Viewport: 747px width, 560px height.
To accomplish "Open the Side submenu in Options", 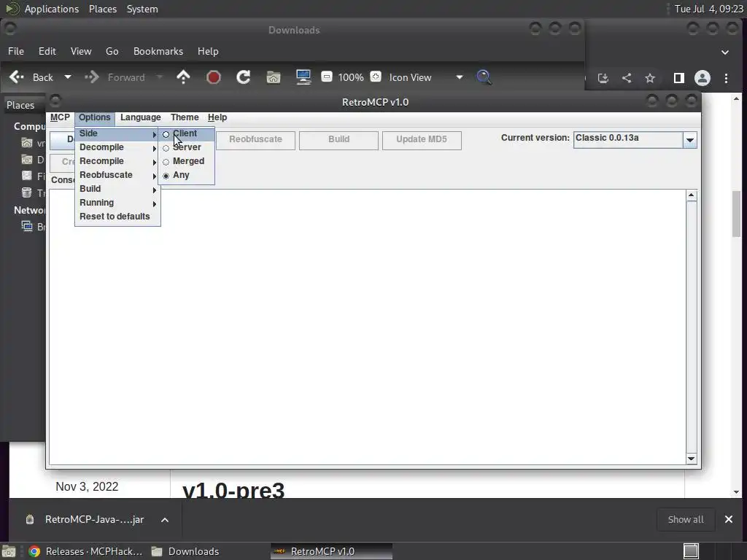I will (117, 134).
